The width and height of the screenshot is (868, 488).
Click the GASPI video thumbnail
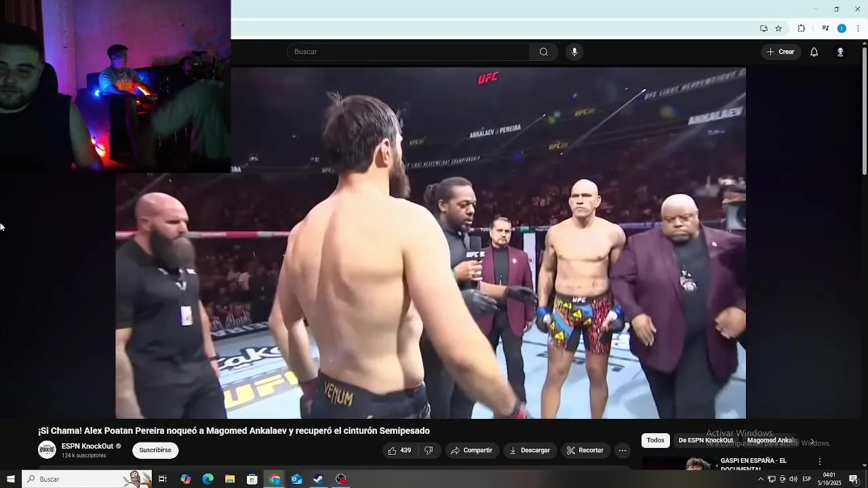point(679,464)
